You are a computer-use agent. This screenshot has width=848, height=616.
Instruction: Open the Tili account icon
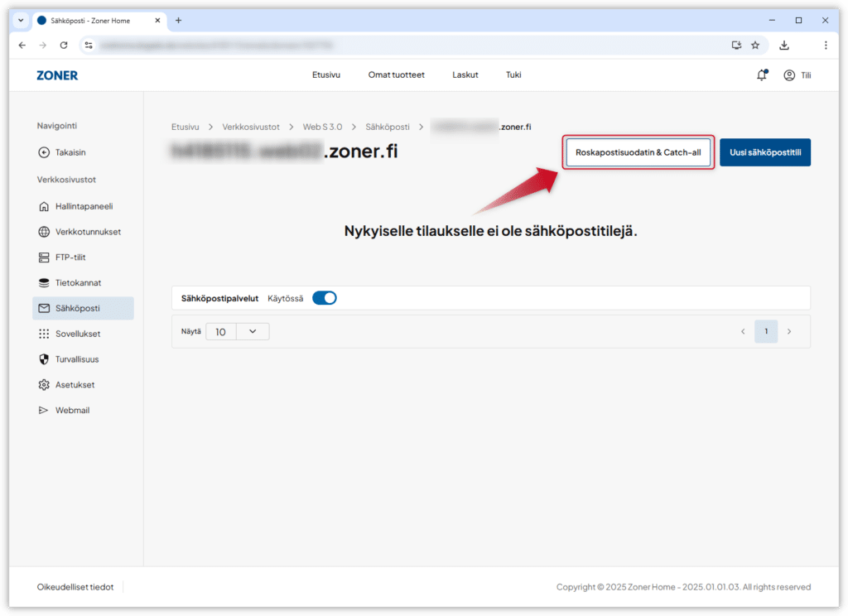[789, 75]
